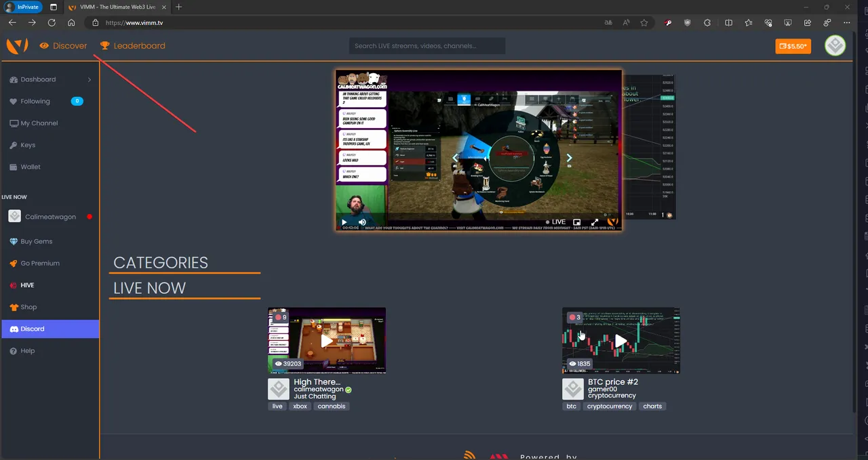Screen dimensions: 868x460
Task: Play the BTC price #2 stream thumbnail
Action: pos(620,341)
